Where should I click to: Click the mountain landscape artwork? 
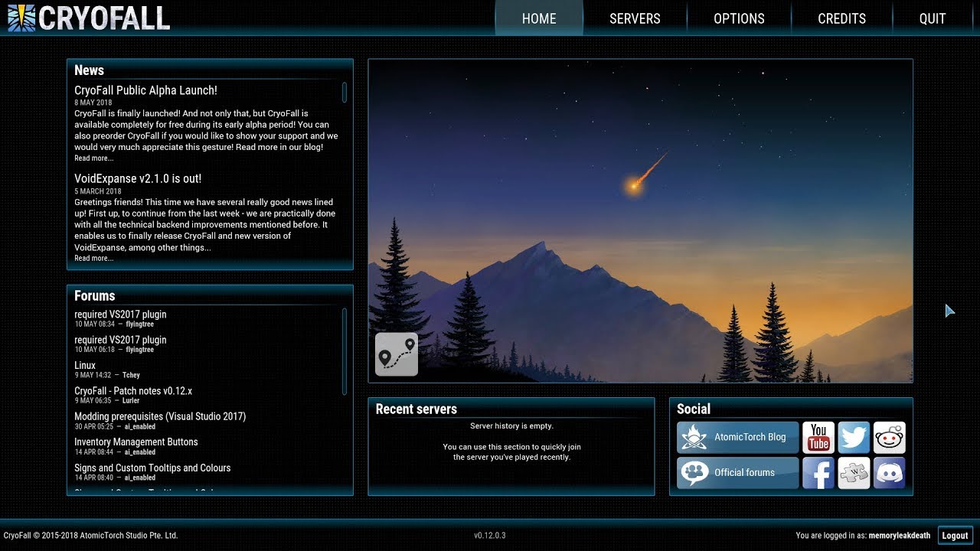click(641, 220)
